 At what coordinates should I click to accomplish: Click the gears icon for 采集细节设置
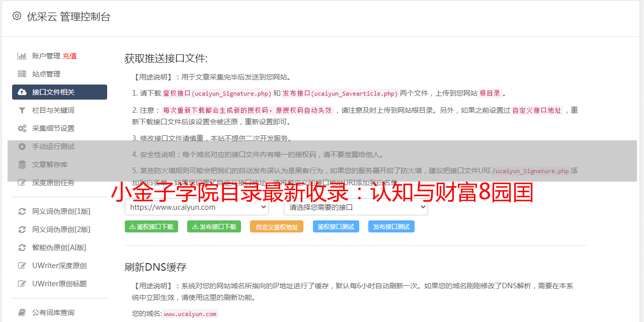22,128
